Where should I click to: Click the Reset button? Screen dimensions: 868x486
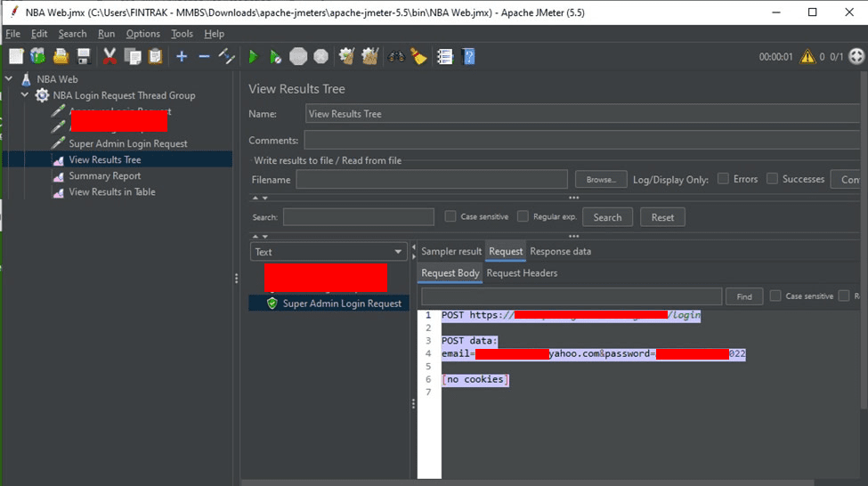[662, 217]
